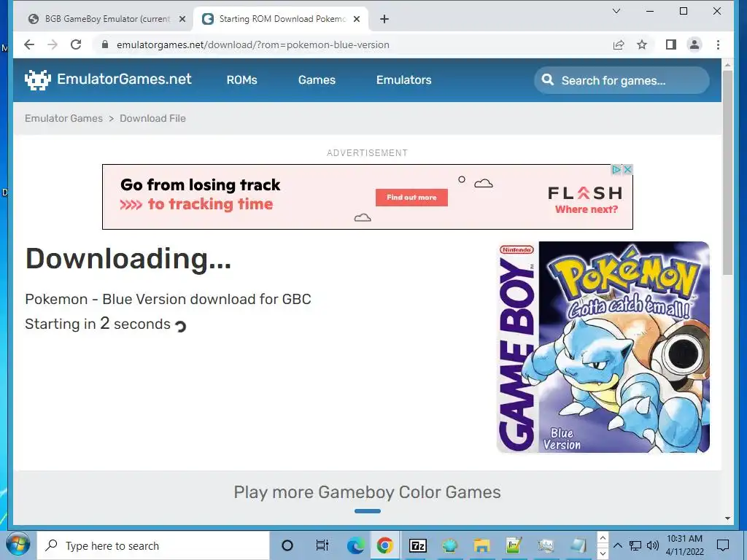Click the padlock site info icon
Image resolution: width=747 pixels, height=560 pixels.
point(105,44)
